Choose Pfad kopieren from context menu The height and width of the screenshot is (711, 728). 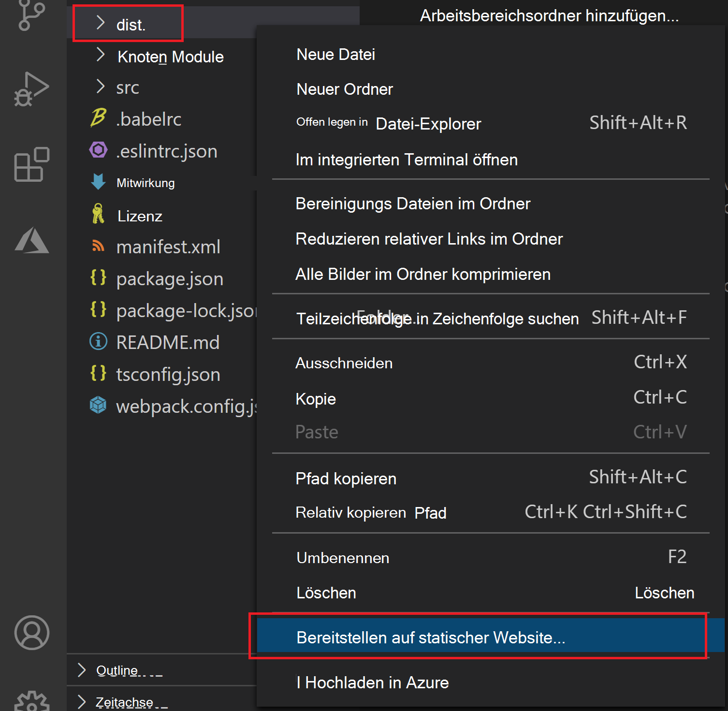pos(491,478)
